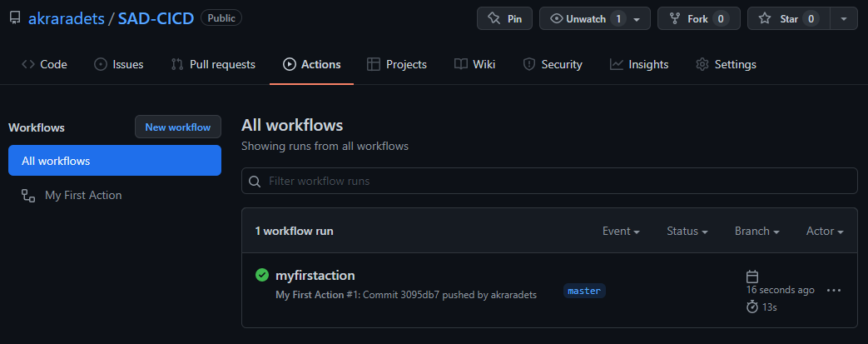Go to the Settings tab
Viewport: 868px width, 344px height.
pyautogui.click(x=726, y=64)
